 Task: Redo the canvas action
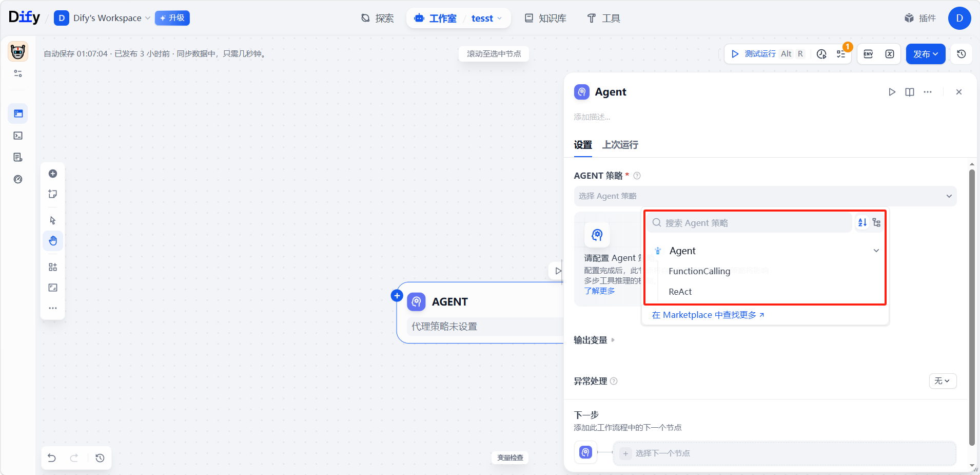point(74,458)
